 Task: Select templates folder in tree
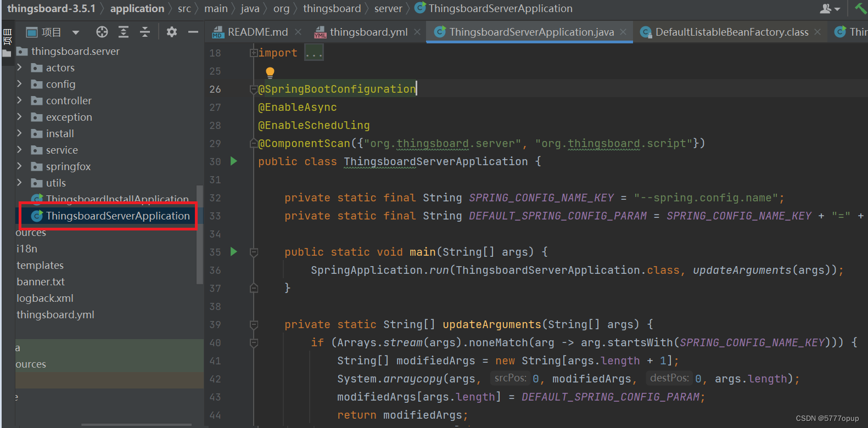click(x=40, y=266)
